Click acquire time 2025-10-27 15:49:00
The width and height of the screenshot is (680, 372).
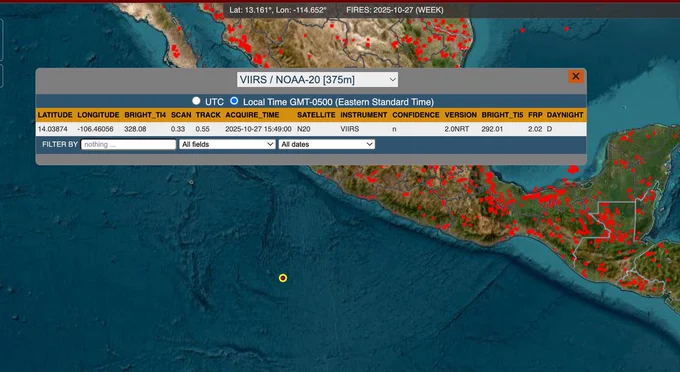point(258,129)
